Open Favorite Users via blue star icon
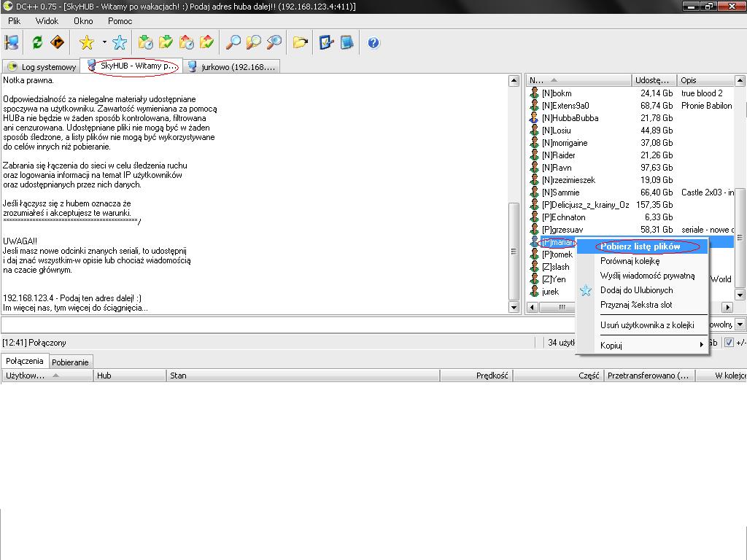This screenshot has height=560, width=747. point(120,42)
